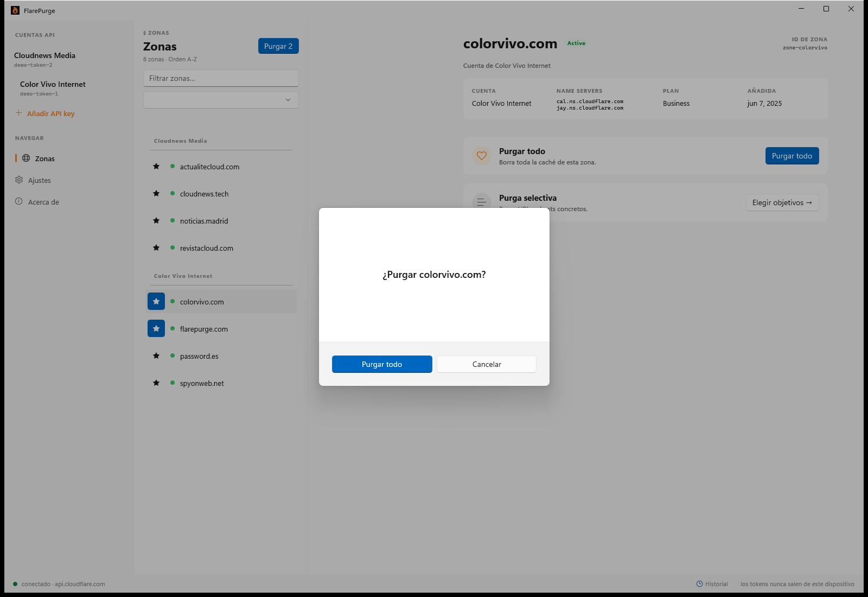Viewport: 868px width, 597px height.
Task: Toggle favorite star for cloudnews.tech
Action: 156,194
